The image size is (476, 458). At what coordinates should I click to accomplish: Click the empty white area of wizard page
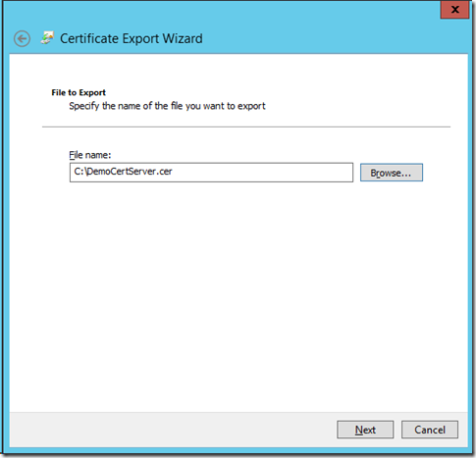(238, 294)
